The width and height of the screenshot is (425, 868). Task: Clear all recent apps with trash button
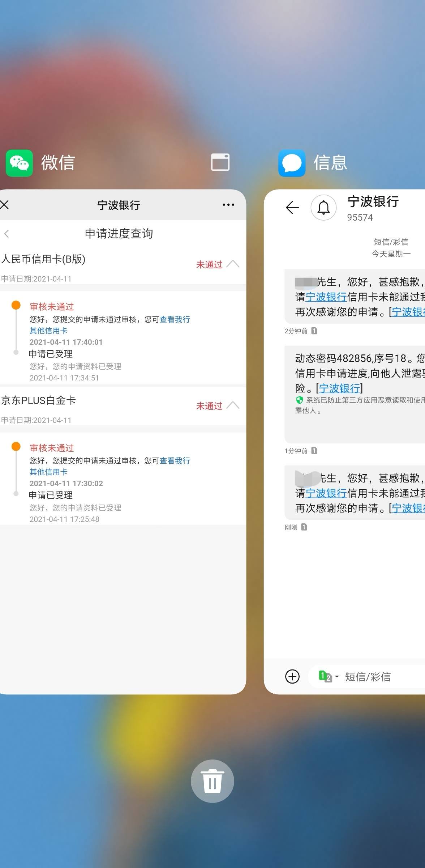212,781
